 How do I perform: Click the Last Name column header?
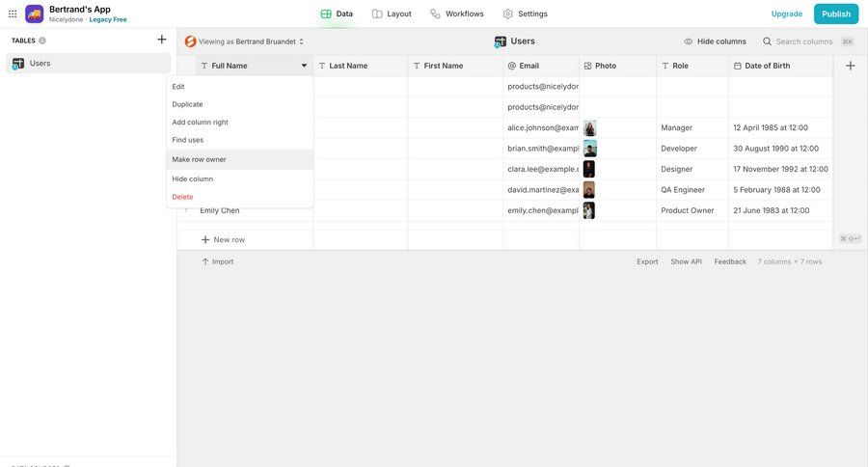[x=361, y=66]
